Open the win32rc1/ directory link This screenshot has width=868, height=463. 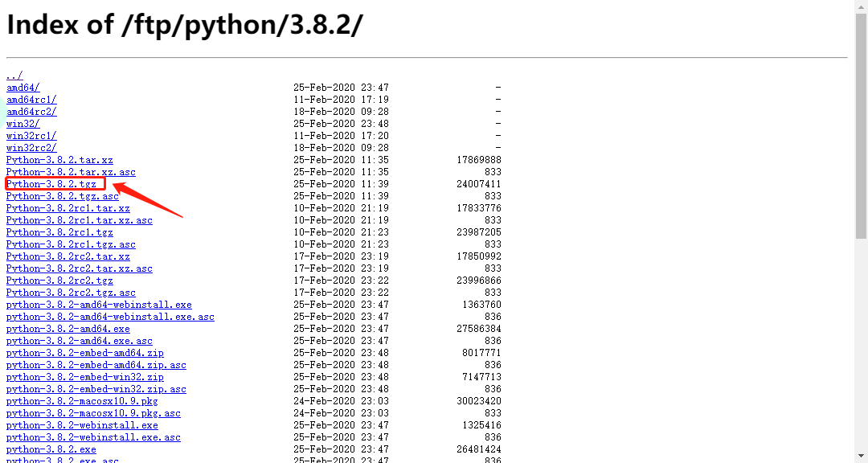(x=31, y=136)
